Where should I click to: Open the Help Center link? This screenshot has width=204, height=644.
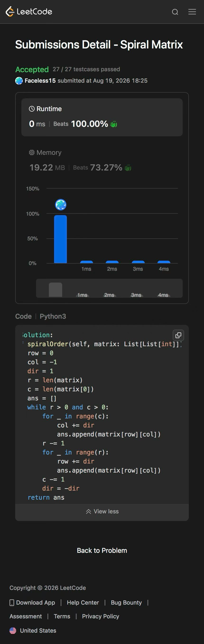click(x=83, y=602)
